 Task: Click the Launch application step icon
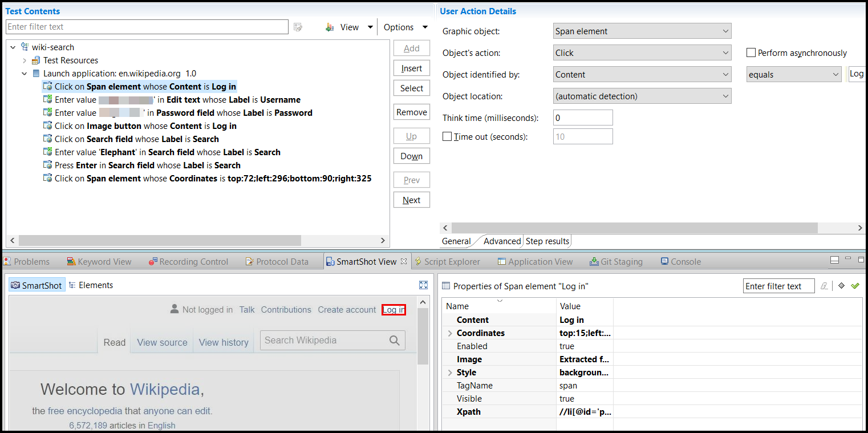[x=35, y=73]
